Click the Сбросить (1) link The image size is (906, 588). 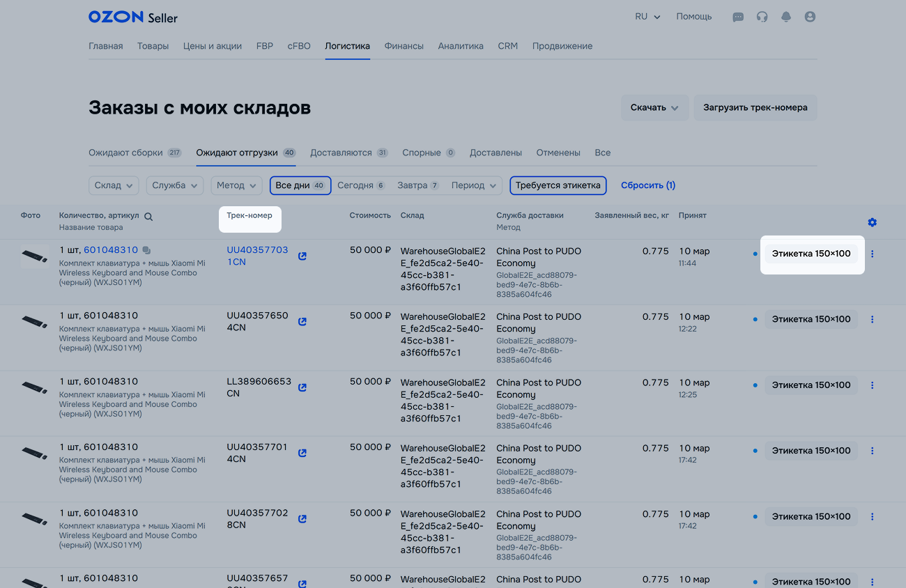coord(647,185)
